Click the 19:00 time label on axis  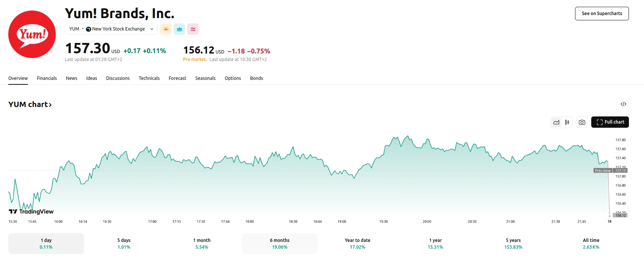[x=342, y=222]
